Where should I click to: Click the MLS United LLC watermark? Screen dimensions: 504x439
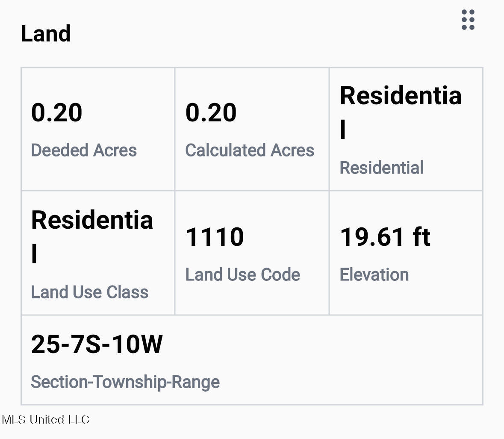tap(45, 419)
